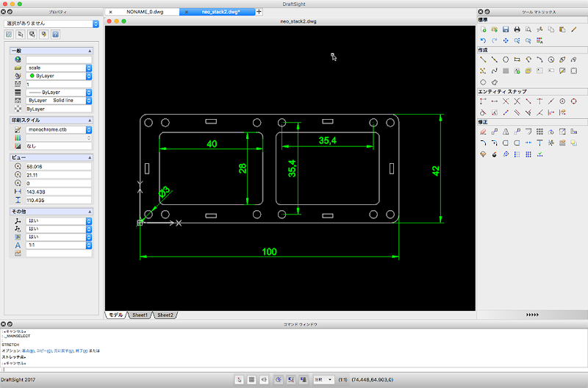This screenshot has width=588, height=388.
Task: Open the ByLayer line weight dropdown
Action: click(59, 92)
